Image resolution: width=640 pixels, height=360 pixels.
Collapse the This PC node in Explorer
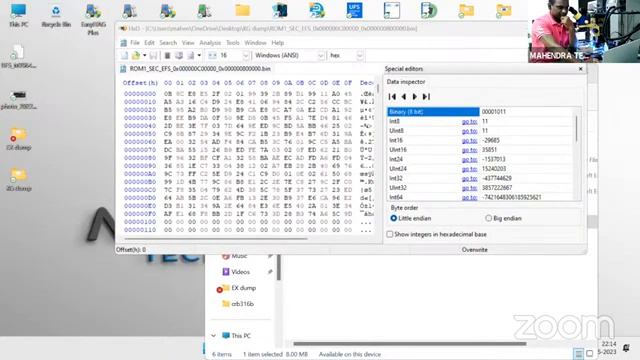(x=213, y=336)
